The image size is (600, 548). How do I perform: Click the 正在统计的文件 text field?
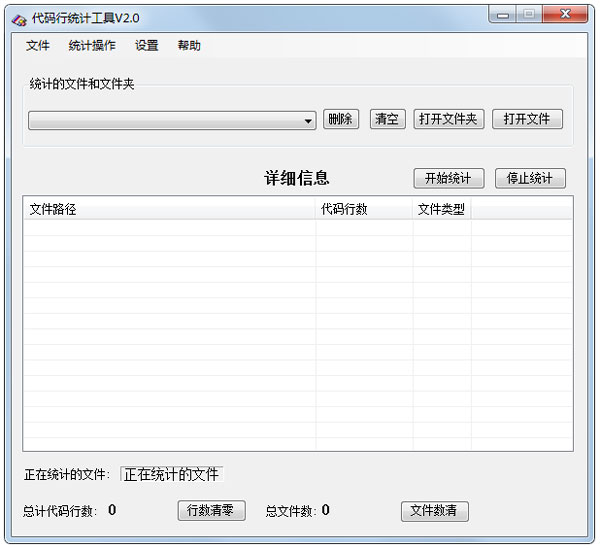coord(171,474)
